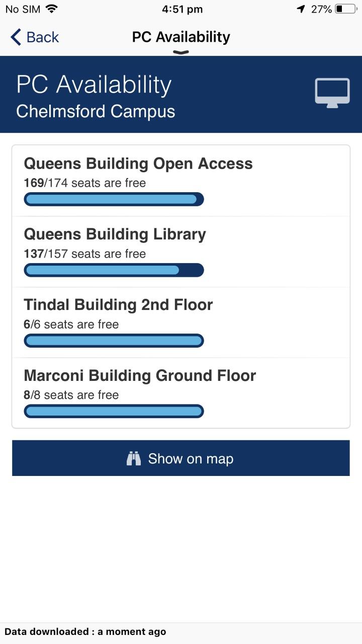The width and height of the screenshot is (362, 644).
Task: Tap the Chelmsford Campus subtitle
Action: [x=96, y=111]
